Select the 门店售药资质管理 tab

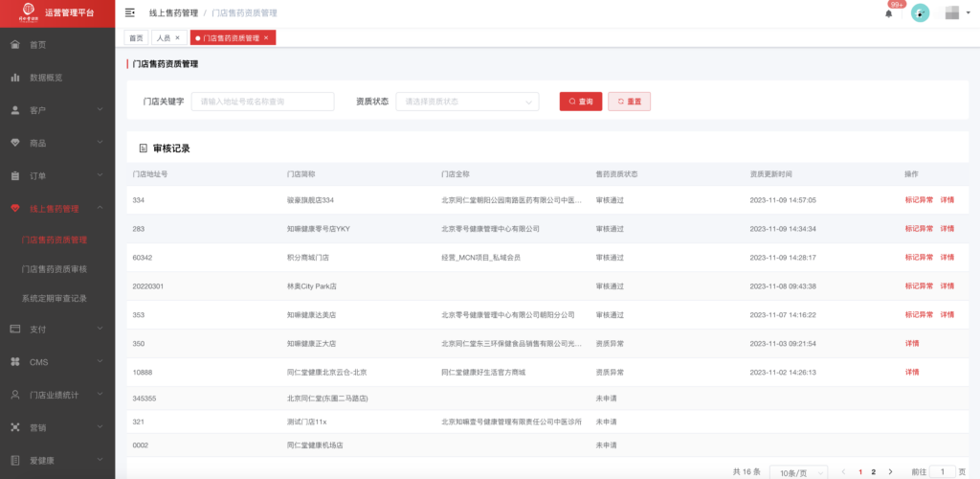[233, 38]
